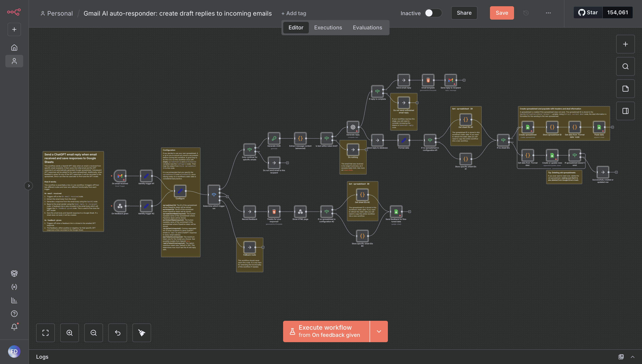This screenshot has height=364, width=642.
Task: Open the n8n logo home link
Action: [x=14, y=12]
